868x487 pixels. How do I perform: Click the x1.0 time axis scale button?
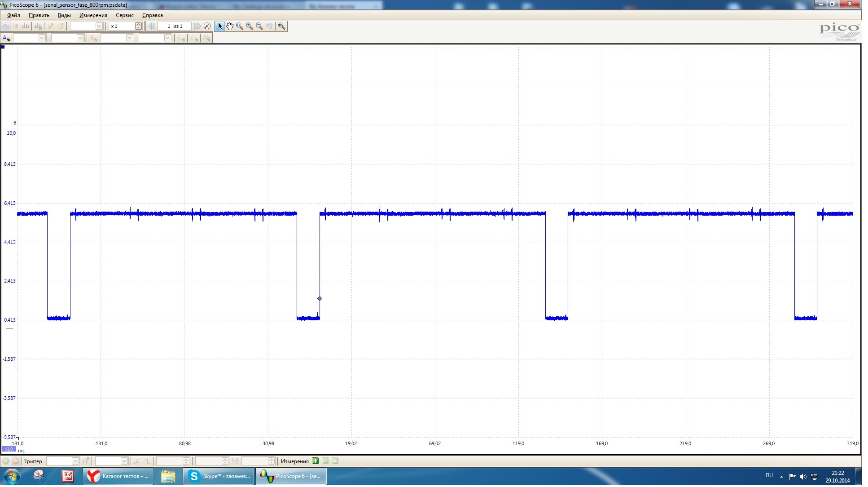click(9, 449)
